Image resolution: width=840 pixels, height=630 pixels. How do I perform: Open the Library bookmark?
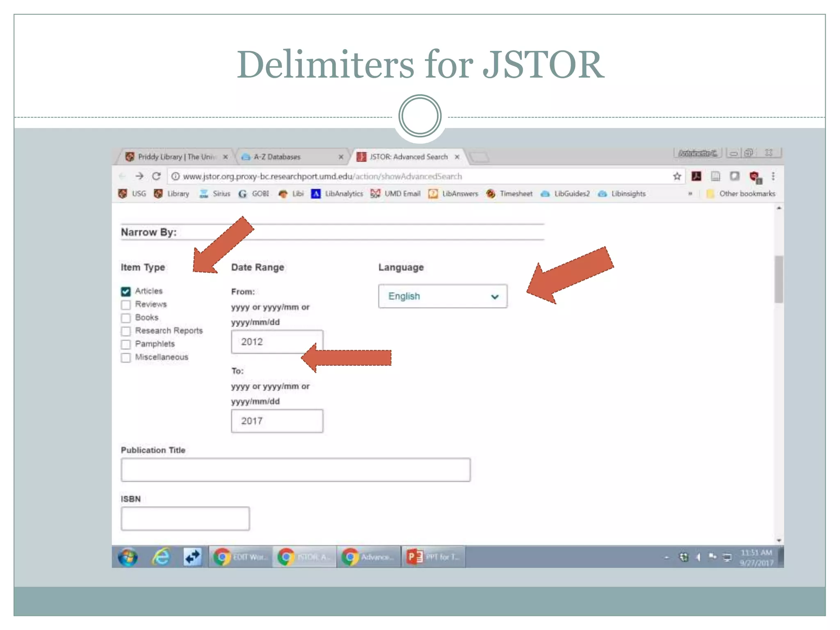171,194
